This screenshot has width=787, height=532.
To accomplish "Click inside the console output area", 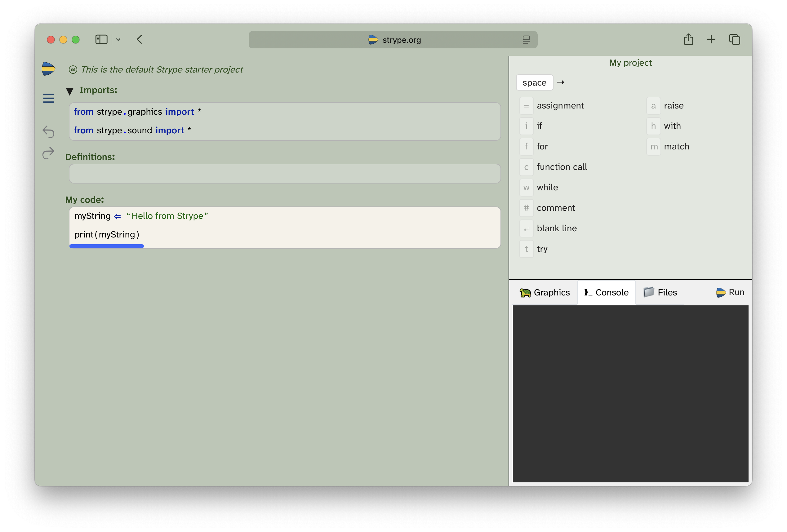I will tap(630, 394).
